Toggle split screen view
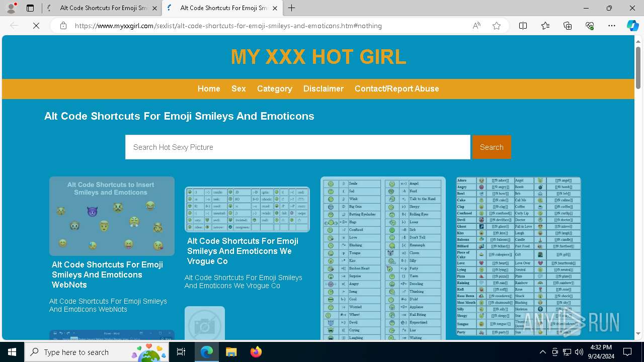Viewport: 644px width, 362px height. [x=523, y=26]
